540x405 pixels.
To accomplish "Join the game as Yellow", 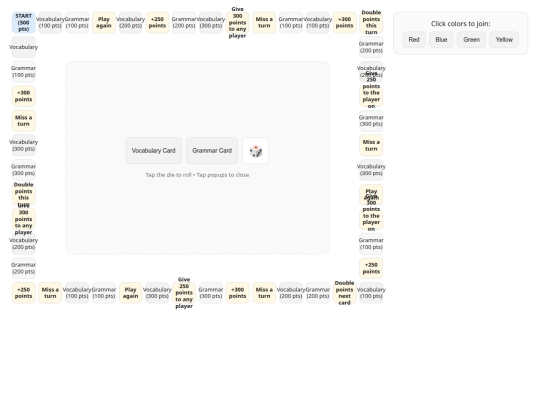I will (504, 40).
